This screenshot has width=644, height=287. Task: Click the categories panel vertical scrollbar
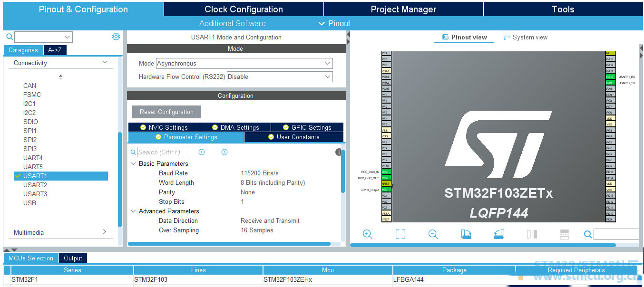click(120, 179)
